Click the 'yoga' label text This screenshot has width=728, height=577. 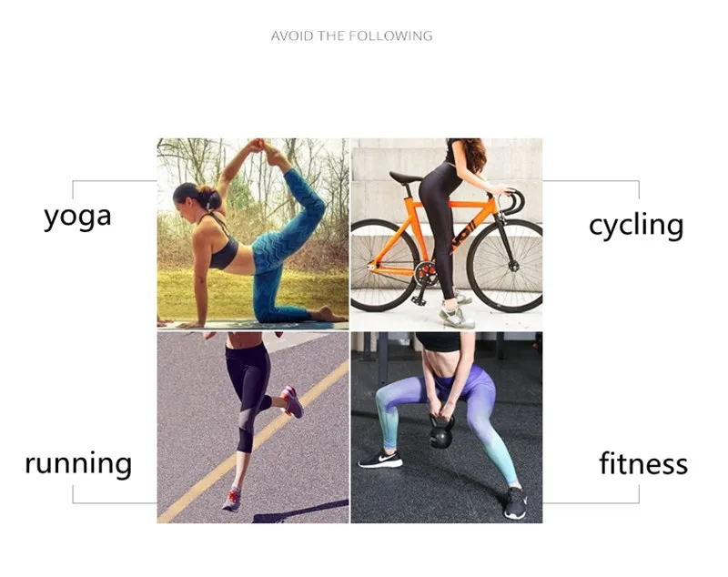77,218
